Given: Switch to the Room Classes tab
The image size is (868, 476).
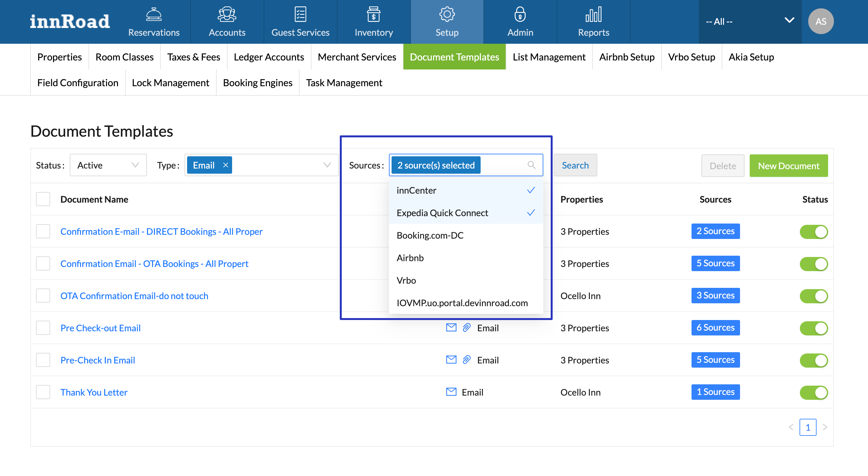Looking at the screenshot, I should click(124, 57).
